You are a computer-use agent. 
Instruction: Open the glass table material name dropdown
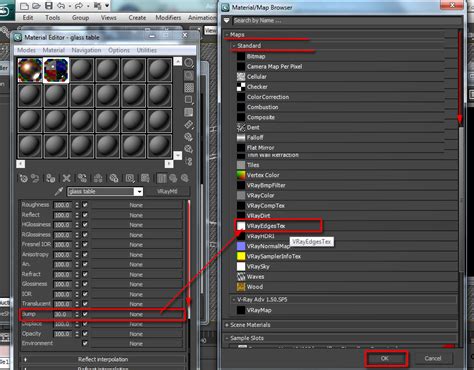click(139, 191)
